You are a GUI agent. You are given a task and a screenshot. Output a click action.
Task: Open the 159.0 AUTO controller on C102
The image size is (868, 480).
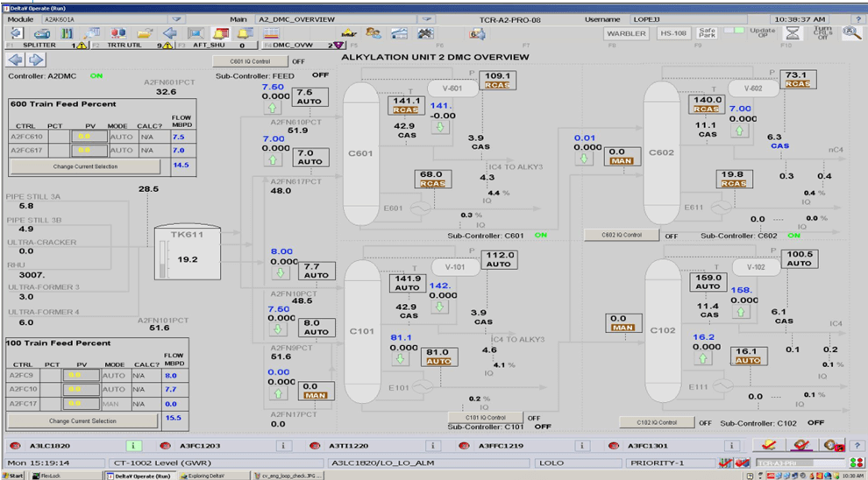(x=708, y=282)
